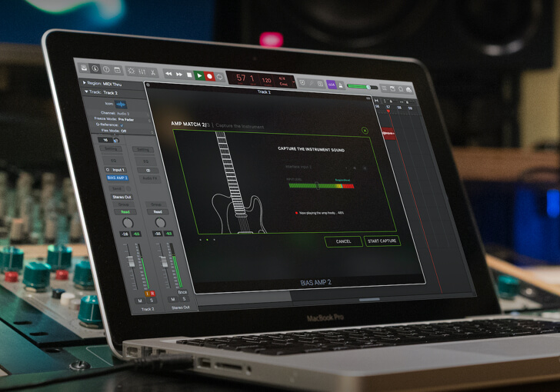Click the input level meter bar

click(321, 186)
